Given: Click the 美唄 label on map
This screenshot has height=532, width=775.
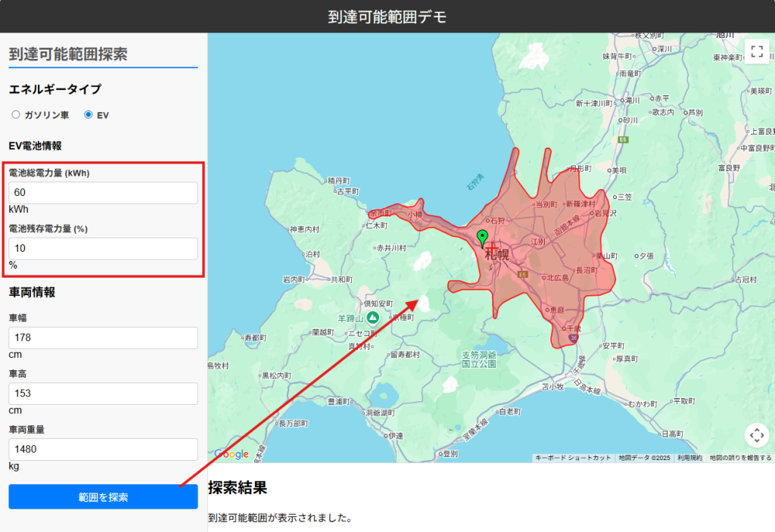Looking at the screenshot, I should (x=619, y=170).
